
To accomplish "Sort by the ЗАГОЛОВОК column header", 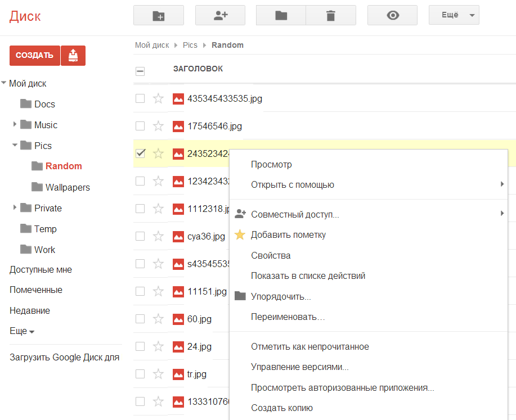I will point(198,69).
